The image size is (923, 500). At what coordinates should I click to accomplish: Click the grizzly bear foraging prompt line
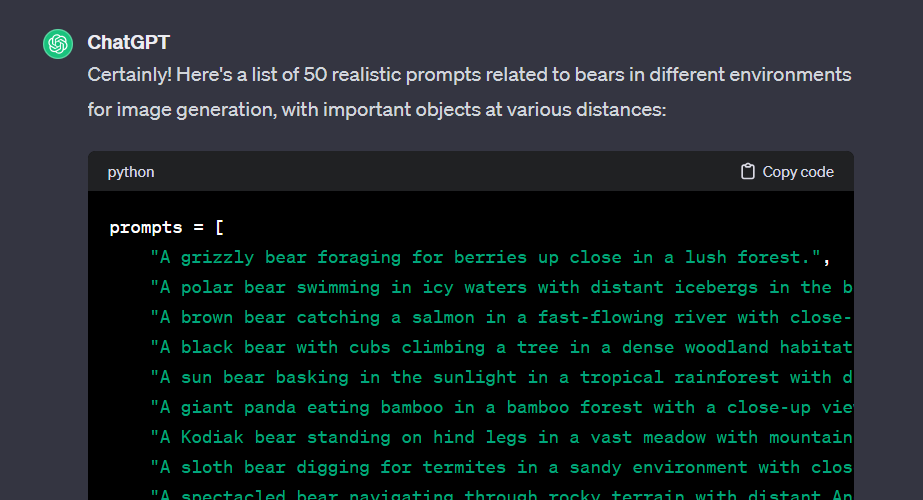coord(490,257)
